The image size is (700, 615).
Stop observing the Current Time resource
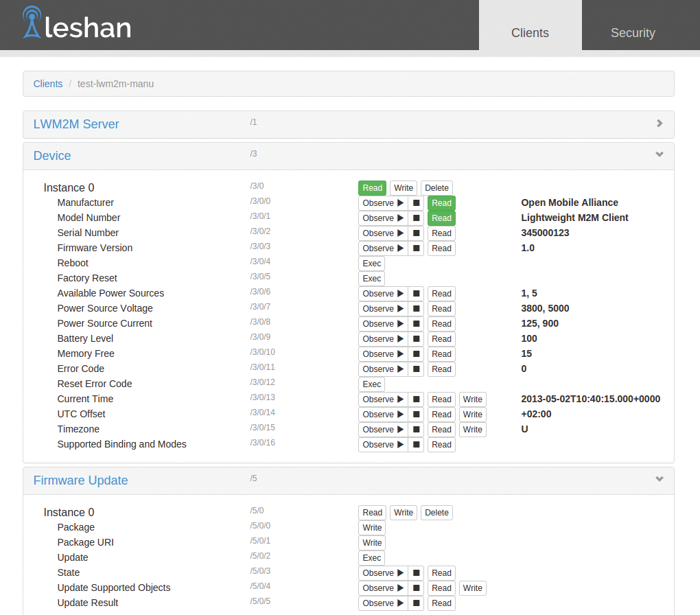click(416, 399)
